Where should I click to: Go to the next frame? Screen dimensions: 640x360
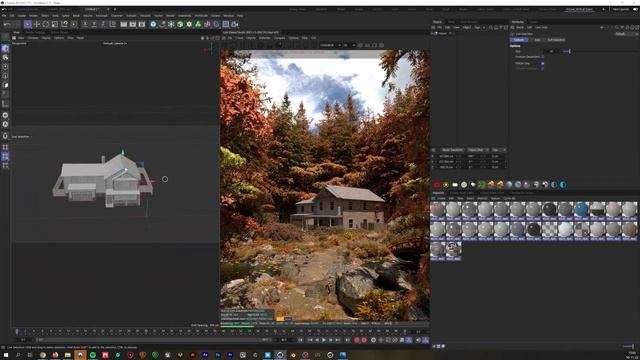pos(331,340)
